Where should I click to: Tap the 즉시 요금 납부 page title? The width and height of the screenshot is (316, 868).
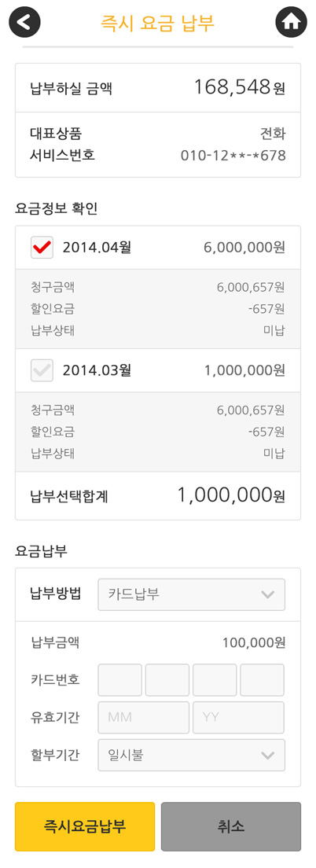coord(158,23)
